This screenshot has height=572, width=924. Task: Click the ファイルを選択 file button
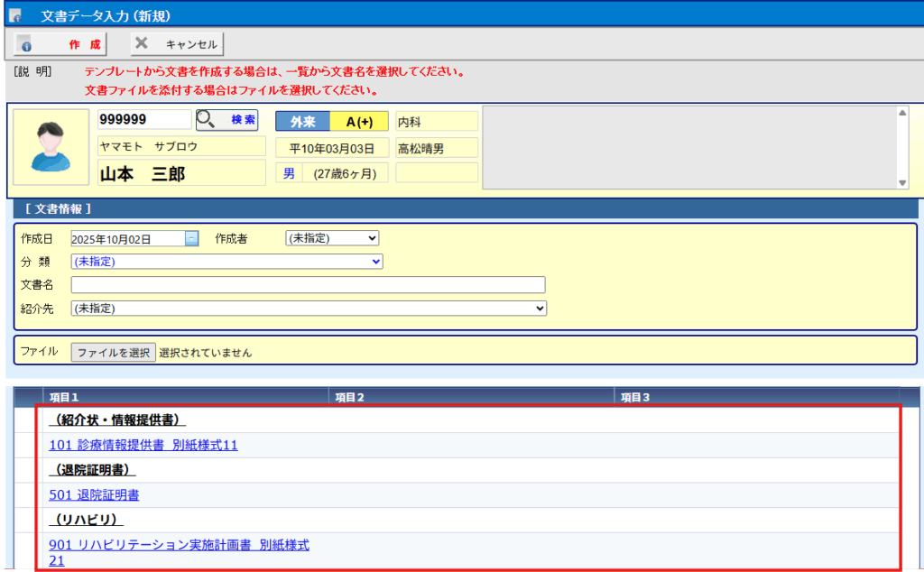tap(114, 353)
